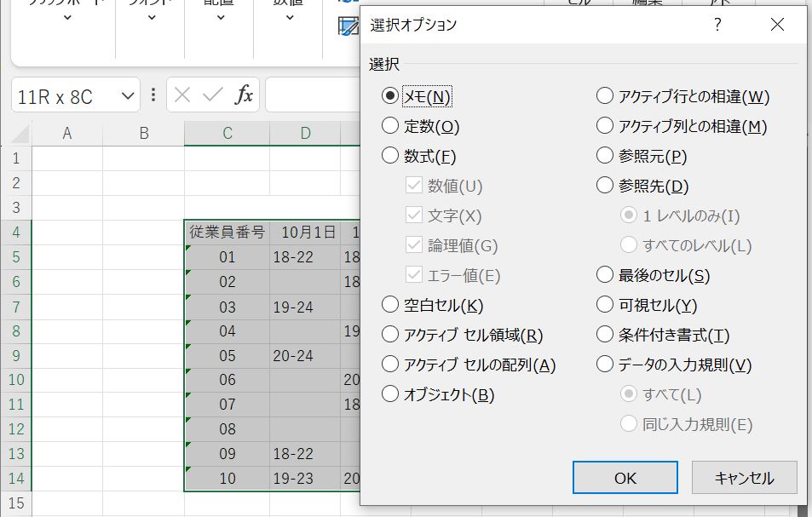Close the 選択オプション dialog with X
Screen dimensions: 812x517
[776, 25]
